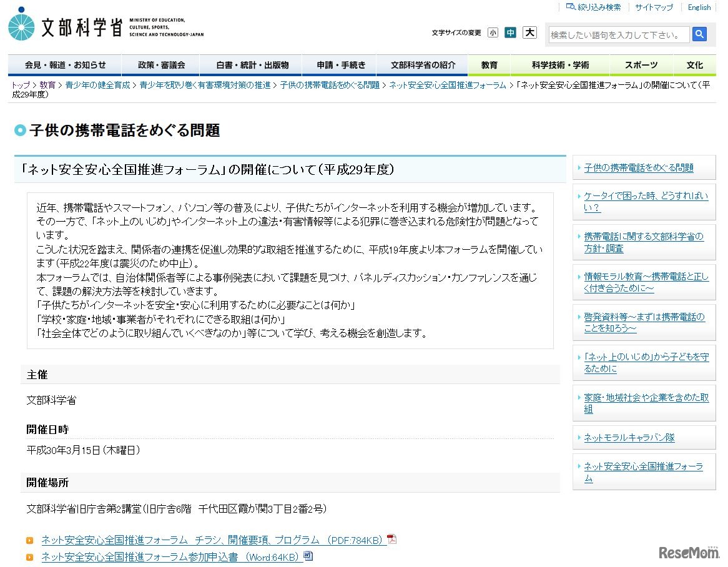Open the 会見・報道・お知らせ menu
Screen dimensions: 728x567
(65, 65)
